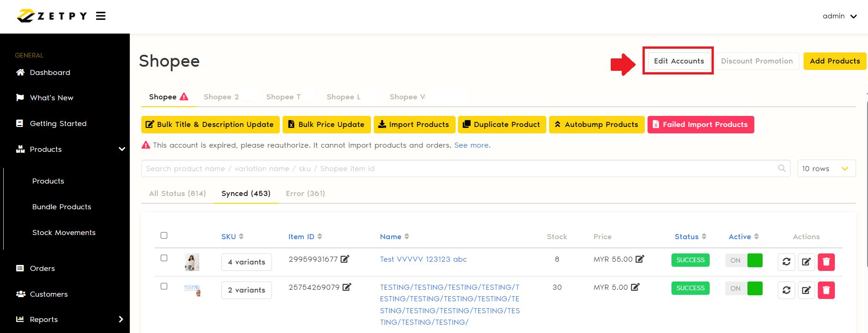Open Test VVVVV 123123 abc product link
Viewport: 868px width, 333px height.
point(423,259)
